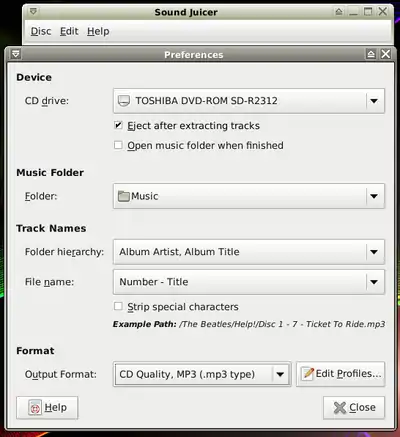Click the X icon on the Close button
This screenshot has width=400, height=437.
point(340,407)
